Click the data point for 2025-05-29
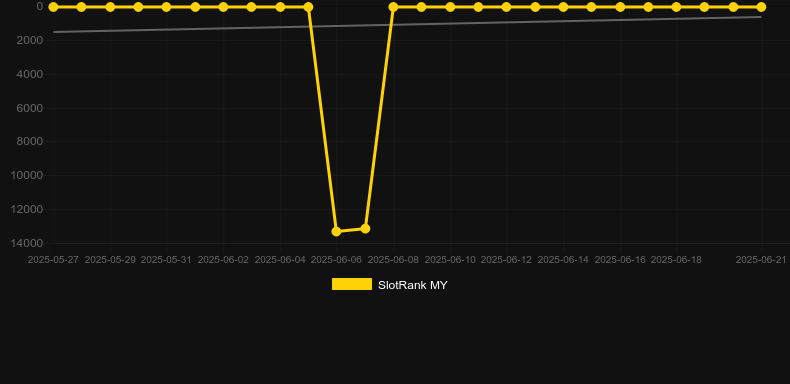790x384 pixels. [x=110, y=7]
